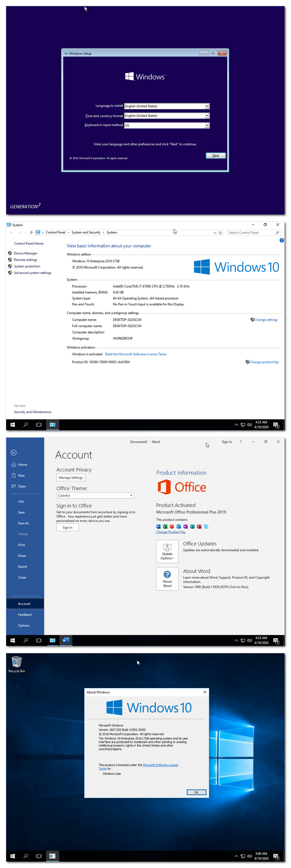Click Word icon in product contains list
This screenshot has height=868, width=291.
click(x=158, y=526)
